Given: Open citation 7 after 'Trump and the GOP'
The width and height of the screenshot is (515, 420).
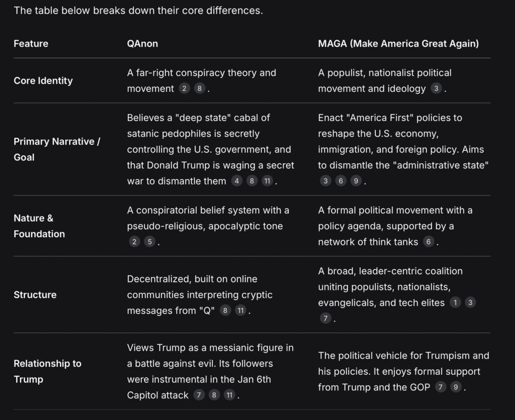Looking at the screenshot, I should pos(441,387).
